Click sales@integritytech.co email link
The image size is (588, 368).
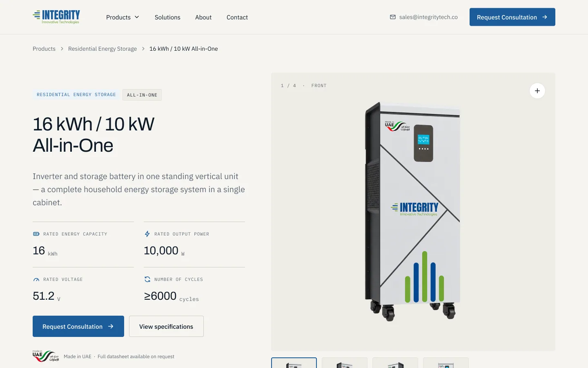(x=428, y=17)
